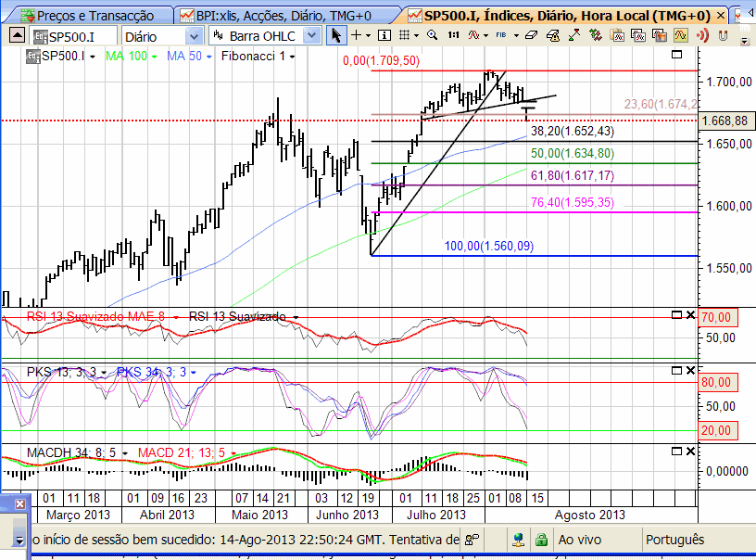Click the buy/sell markers icon
Viewport: 756px width, 560px height.
pos(596,35)
